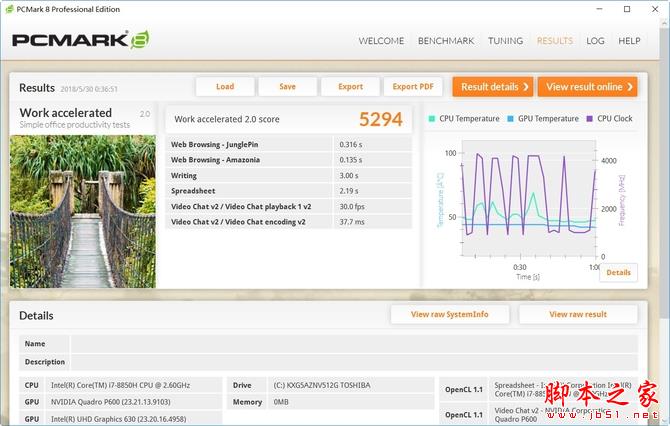Click the 0.135 s Amazonia value
Screen dimensions: 670x426
(x=351, y=160)
